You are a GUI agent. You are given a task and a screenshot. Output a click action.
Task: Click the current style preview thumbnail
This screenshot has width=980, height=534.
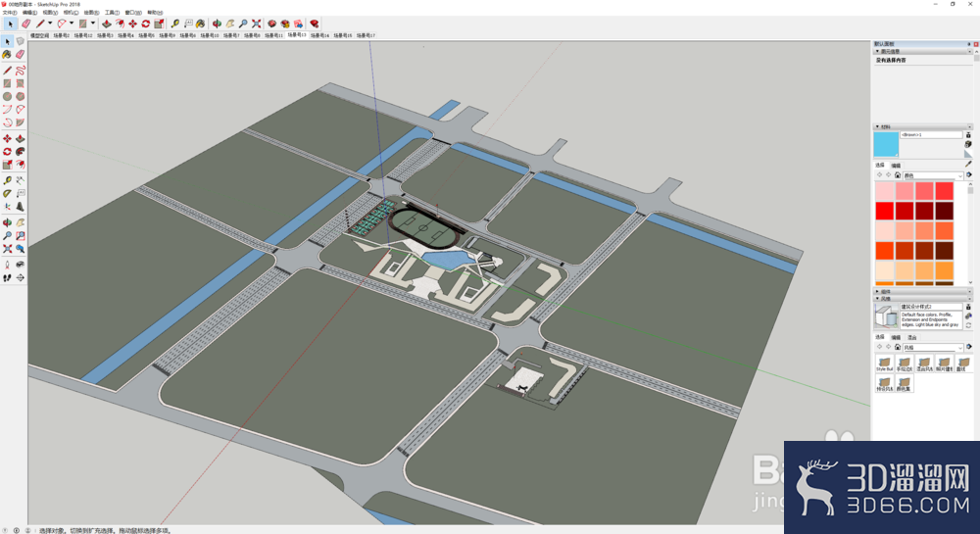(886, 316)
